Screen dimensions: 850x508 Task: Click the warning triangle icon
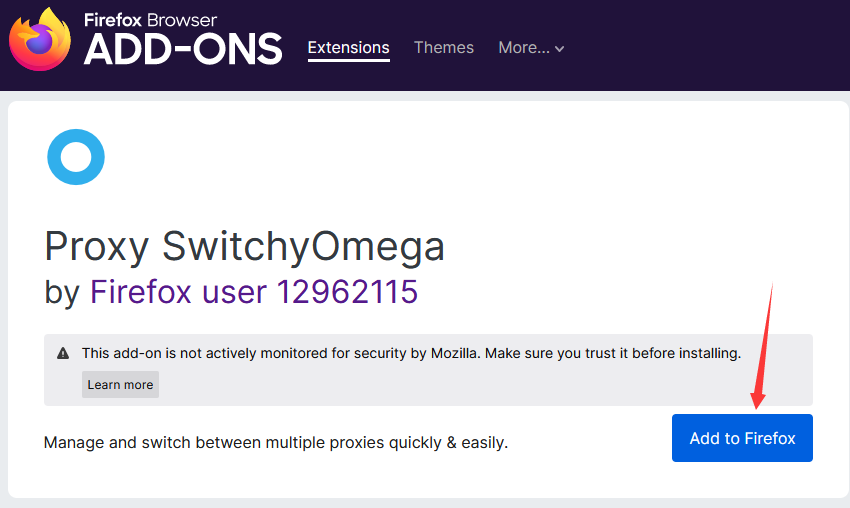(63, 353)
